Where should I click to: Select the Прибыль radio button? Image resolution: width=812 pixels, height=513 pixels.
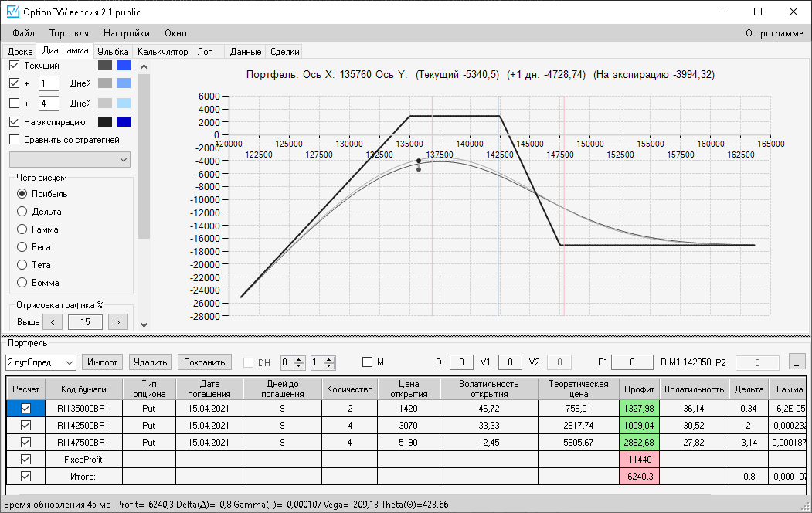[22, 194]
